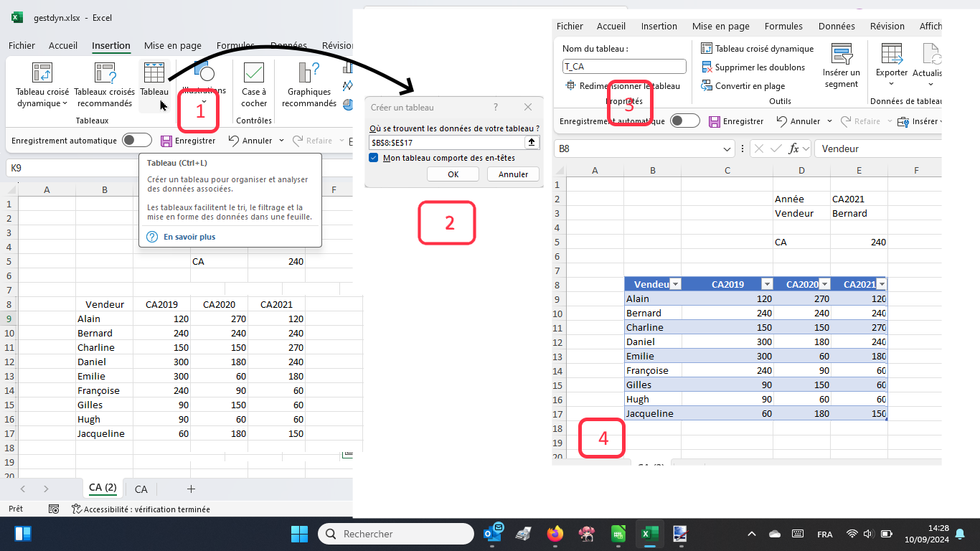
Task: Expand the CA2021 filter arrow in the table header
Action: 882,284
